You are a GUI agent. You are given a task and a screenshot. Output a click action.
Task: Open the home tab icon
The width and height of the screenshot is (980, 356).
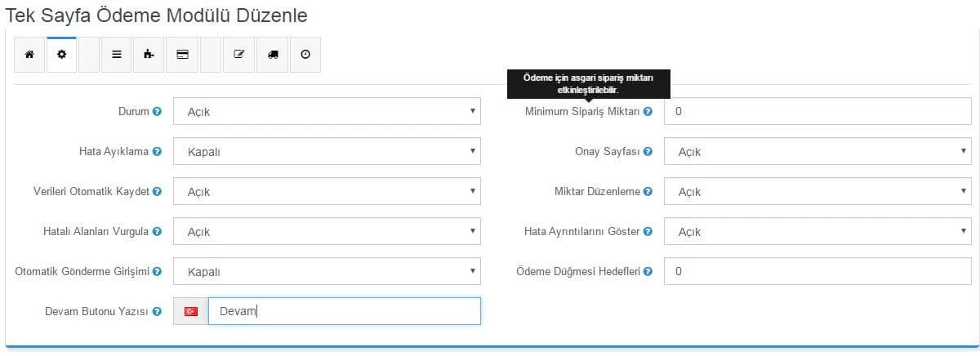(29, 55)
